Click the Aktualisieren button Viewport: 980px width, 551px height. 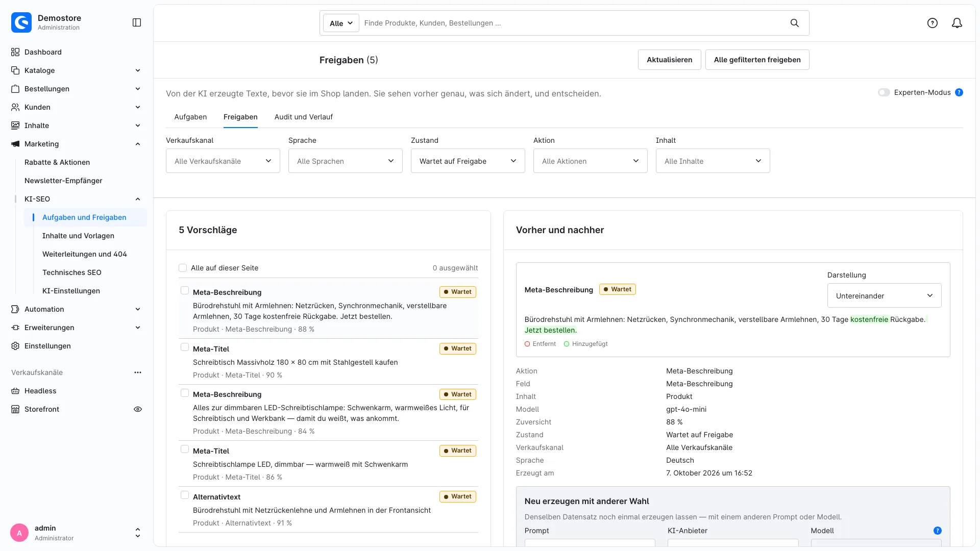(x=670, y=60)
